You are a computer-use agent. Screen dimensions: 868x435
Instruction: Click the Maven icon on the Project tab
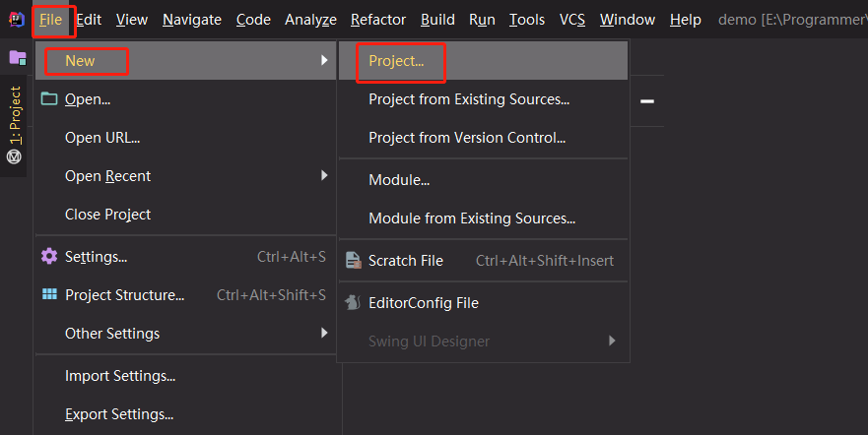coord(15,155)
